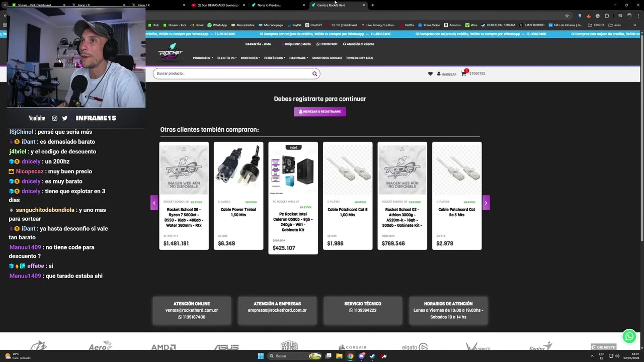
Task: Expand the ELEGI TU PC dropdown
Action: point(227,58)
